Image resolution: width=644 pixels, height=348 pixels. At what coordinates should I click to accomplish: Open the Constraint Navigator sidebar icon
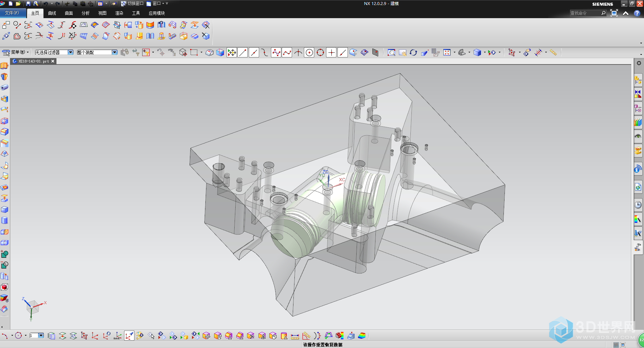pos(638,94)
